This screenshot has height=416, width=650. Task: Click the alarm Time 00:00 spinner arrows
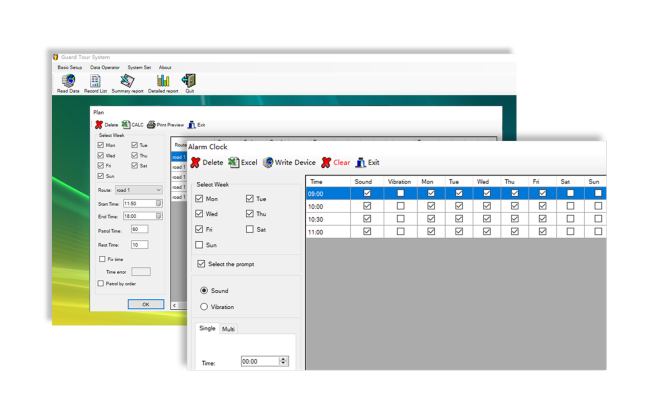click(x=284, y=361)
